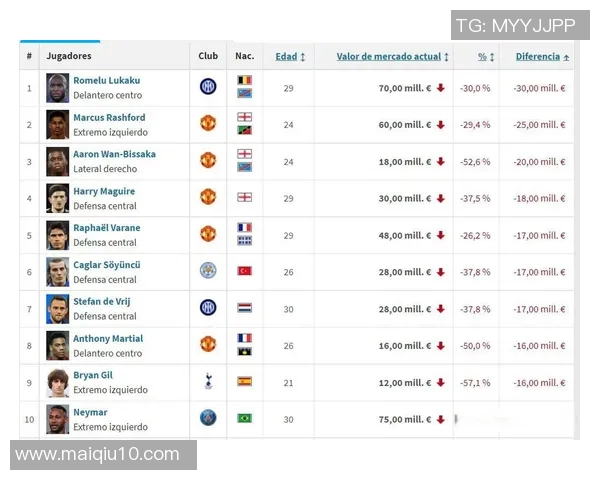This screenshot has height=480, width=600.
Task: Click the Spain flag for Bryan Gil
Action: point(244,381)
